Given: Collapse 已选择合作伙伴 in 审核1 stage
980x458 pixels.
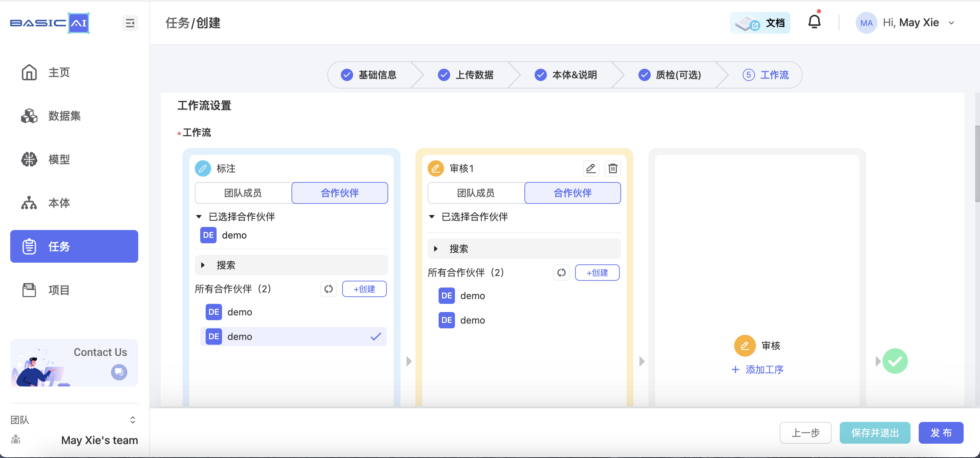Looking at the screenshot, I should coord(432,217).
